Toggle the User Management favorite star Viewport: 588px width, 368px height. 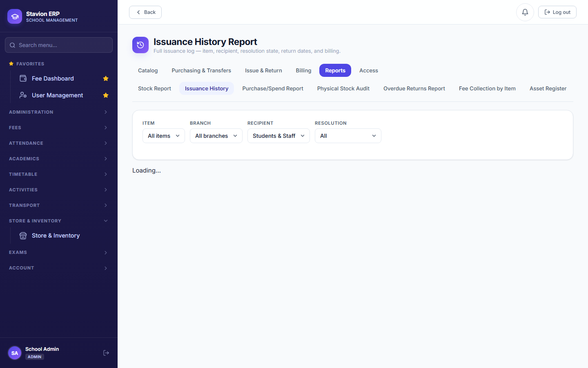[106, 95]
